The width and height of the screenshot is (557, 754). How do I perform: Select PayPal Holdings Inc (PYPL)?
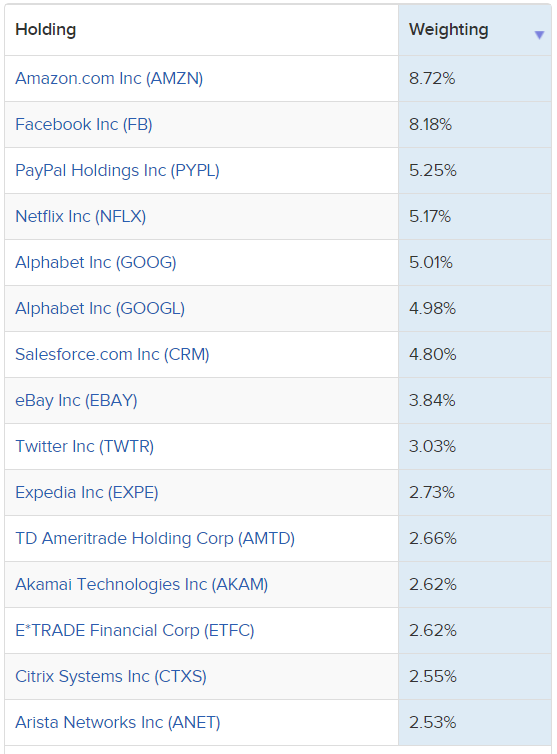pyautogui.click(x=117, y=171)
